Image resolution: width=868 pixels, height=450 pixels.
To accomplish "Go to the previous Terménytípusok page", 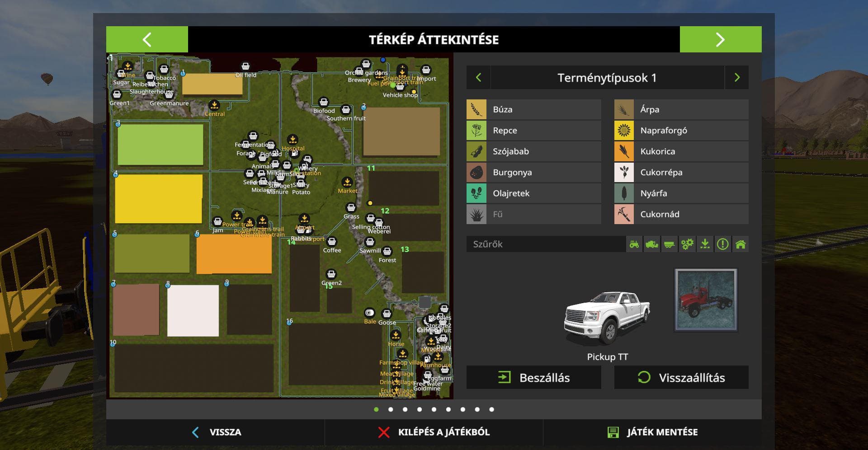I will (x=478, y=78).
